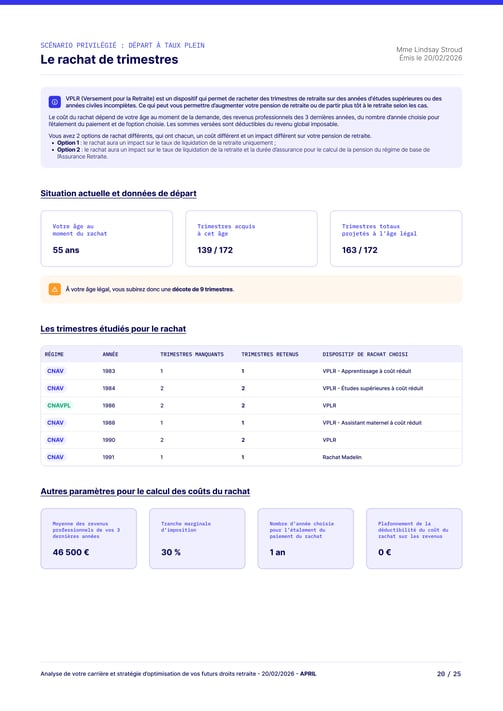Image resolution: width=503 pixels, height=711 pixels.
Task: Click the 'RÉGIME' column header
Action: [54, 354]
